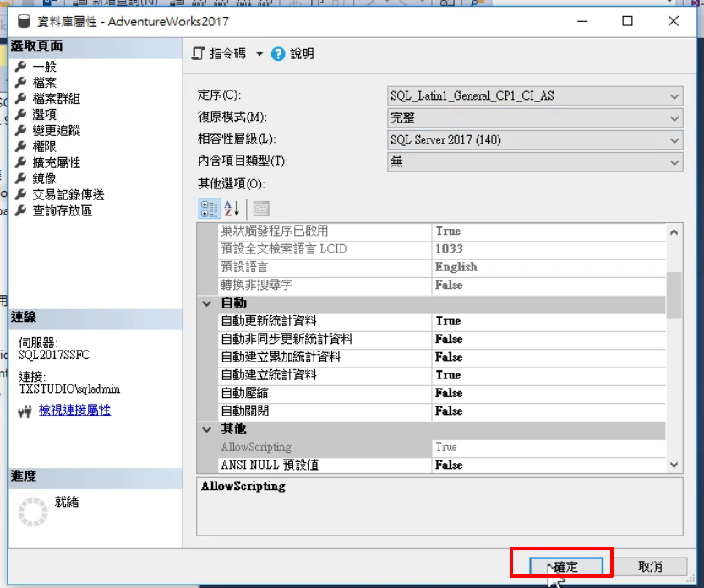704x588 pixels.
Task: Open the 指令碼 dropdown arrow
Action: tap(259, 54)
